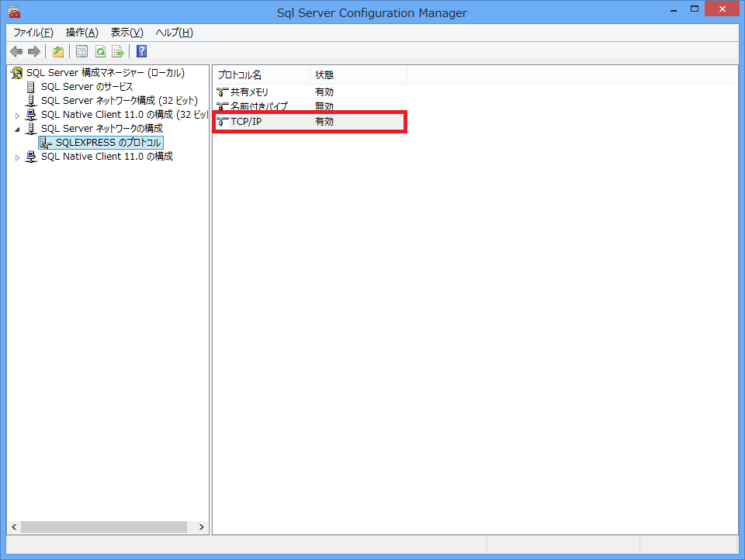Screen dimensions: 745x560
Task: Open help with the blue question mark icon
Action: pyautogui.click(x=141, y=51)
